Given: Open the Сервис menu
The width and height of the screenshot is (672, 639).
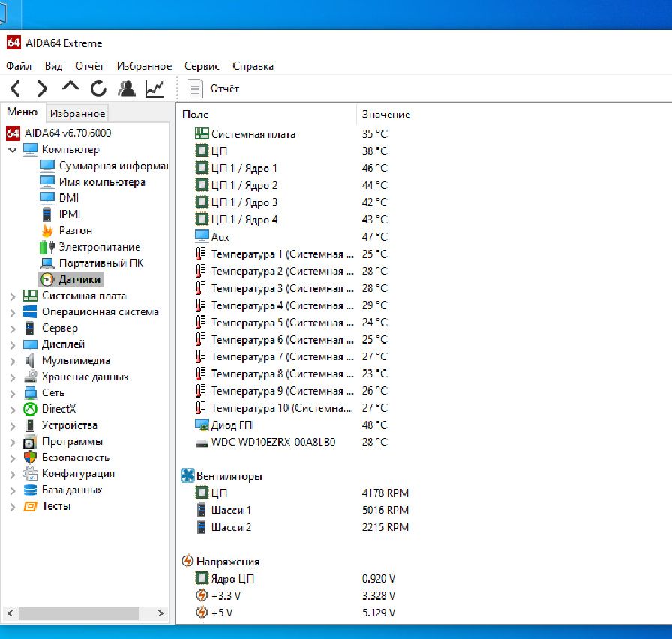Looking at the screenshot, I should coord(202,66).
